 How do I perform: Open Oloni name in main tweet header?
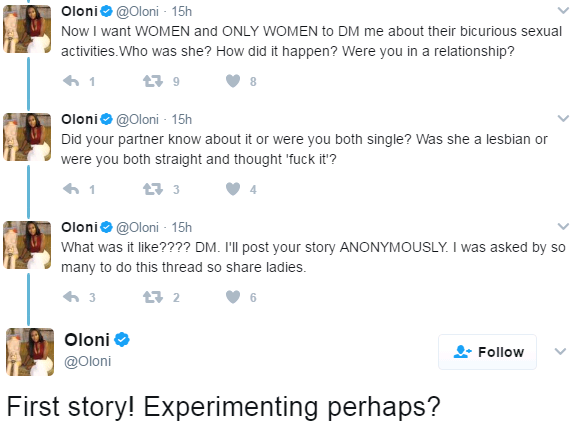(87, 340)
